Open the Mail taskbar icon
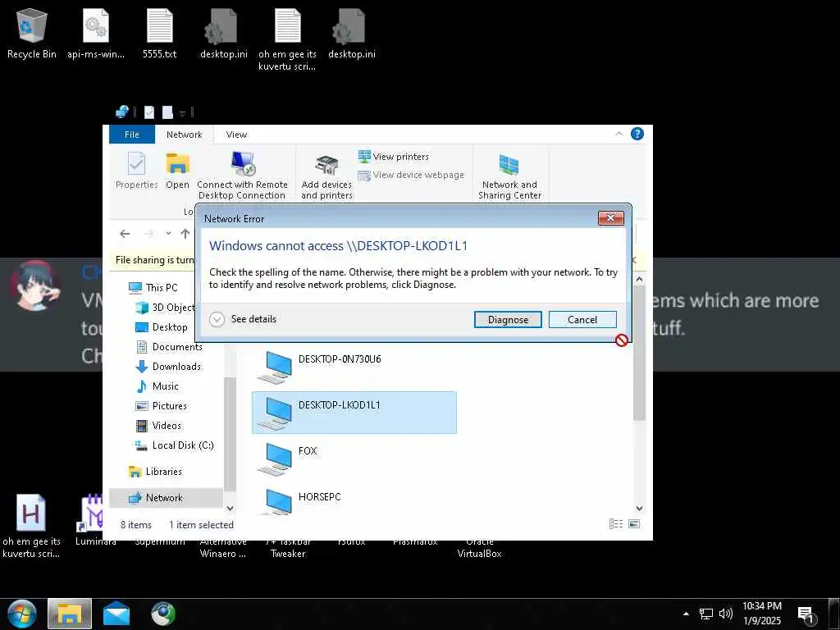This screenshot has width=840, height=630. click(x=116, y=614)
